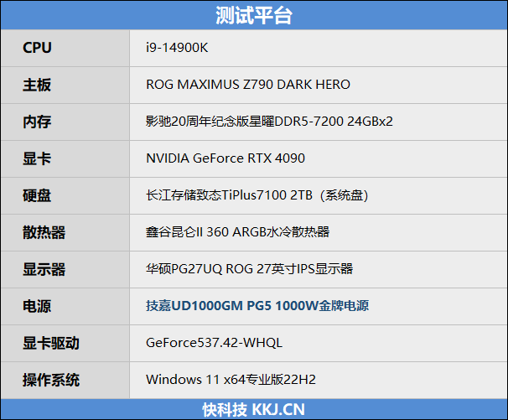Select the i9-14900K CPU value
Screen dimensions: 508x420
[x=177, y=48]
